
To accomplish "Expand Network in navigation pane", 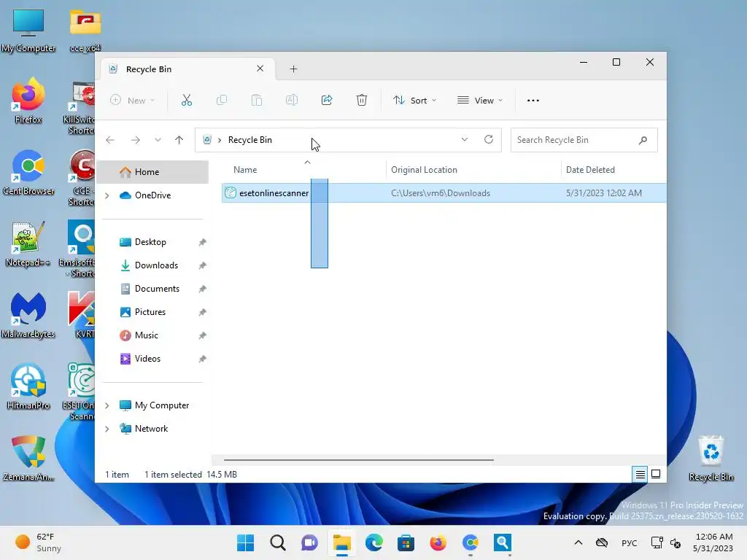I will pos(107,429).
